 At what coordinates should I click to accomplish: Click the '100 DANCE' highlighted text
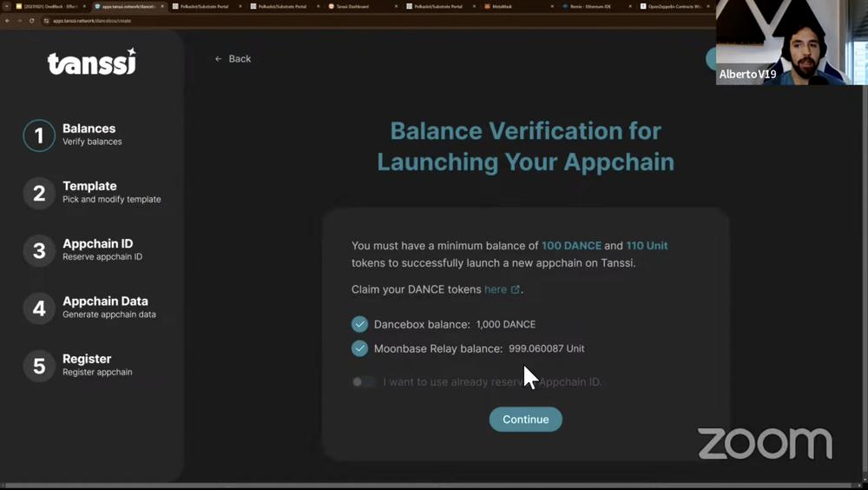(x=571, y=246)
